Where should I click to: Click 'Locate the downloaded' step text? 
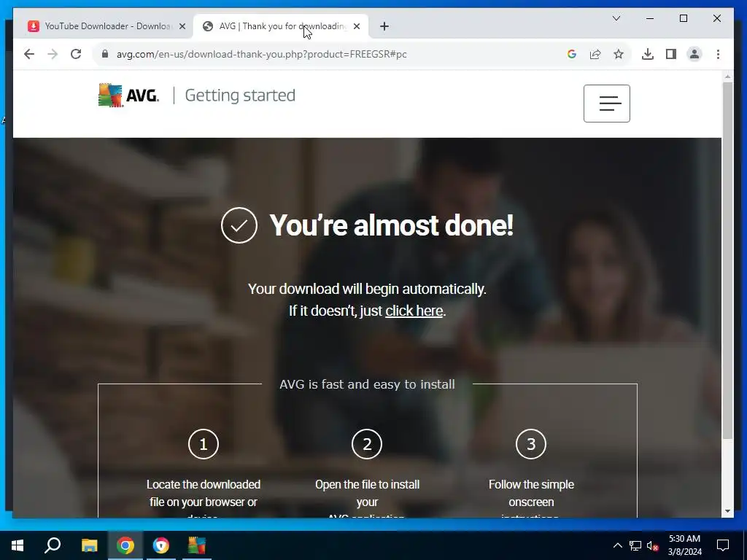204,484
